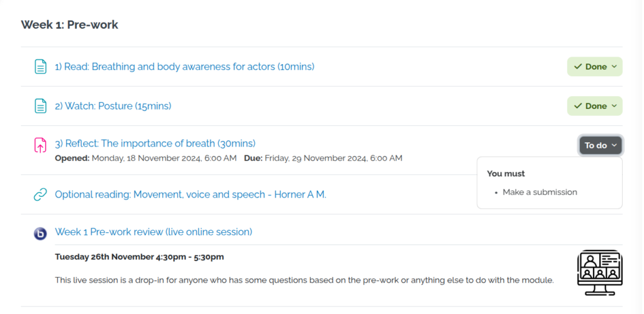Click the checkmark on first Done button
This screenshot has height=314, width=644.
tap(577, 67)
